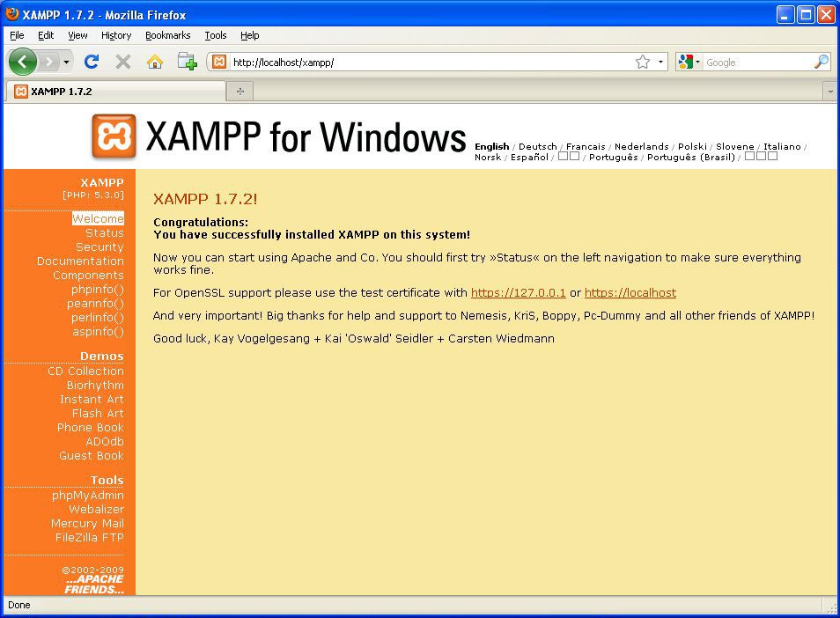
Task: Open the ADOdb demo link
Action: tap(105, 442)
